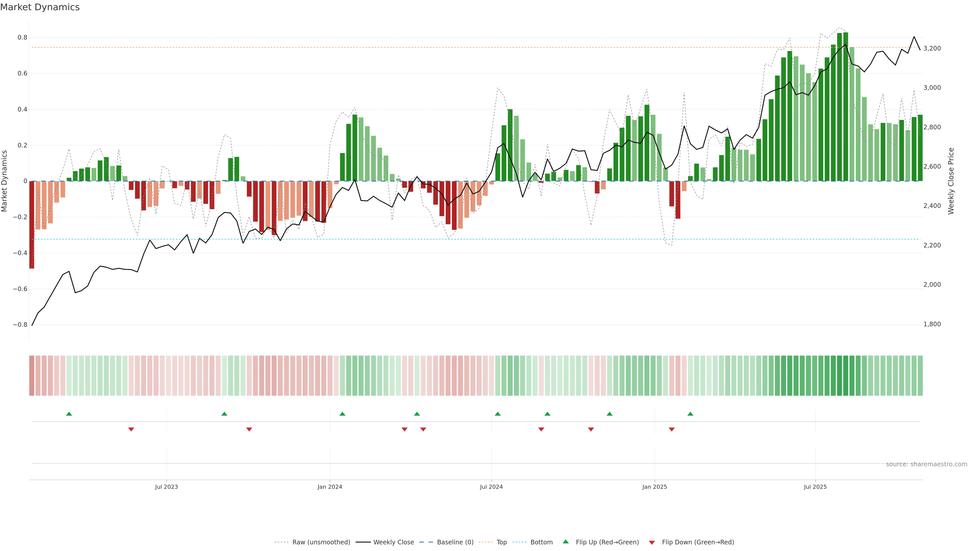
Task: Click the Flip Up green triangle legend icon
Action: click(x=566, y=542)
